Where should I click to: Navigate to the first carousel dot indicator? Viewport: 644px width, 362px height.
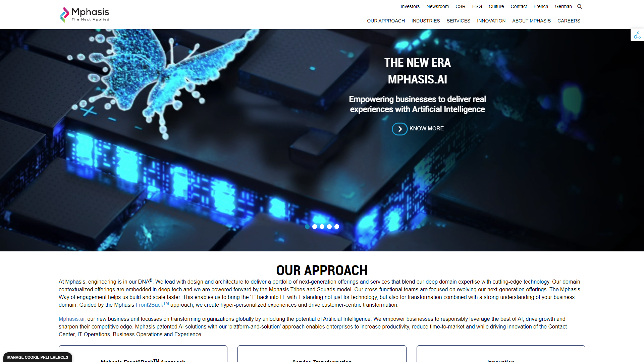tap(307, 226)
